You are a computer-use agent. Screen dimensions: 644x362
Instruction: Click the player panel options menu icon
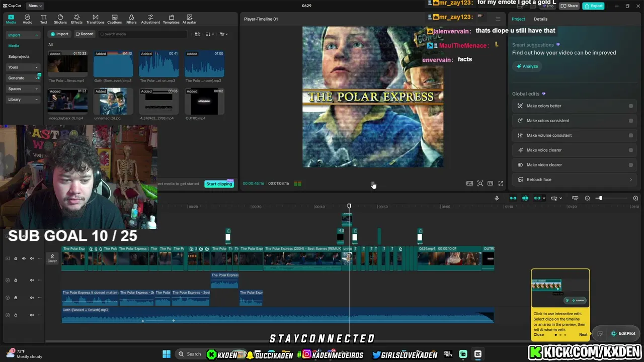coord(498,19)
